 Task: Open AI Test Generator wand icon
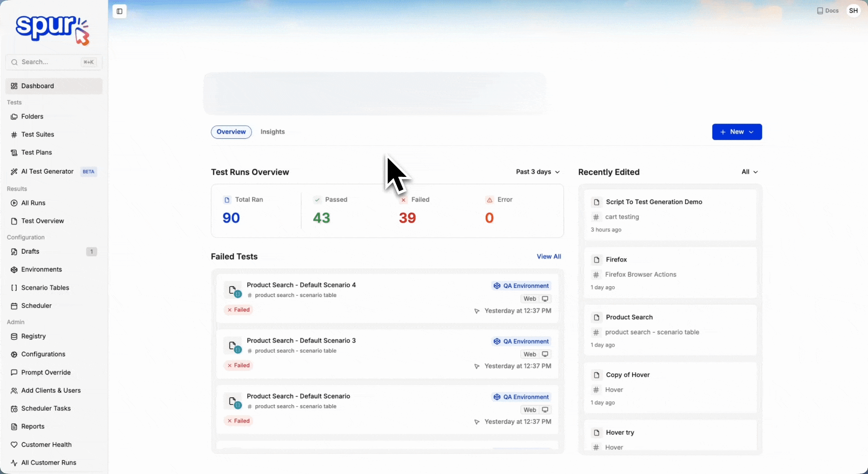(14, 172)
